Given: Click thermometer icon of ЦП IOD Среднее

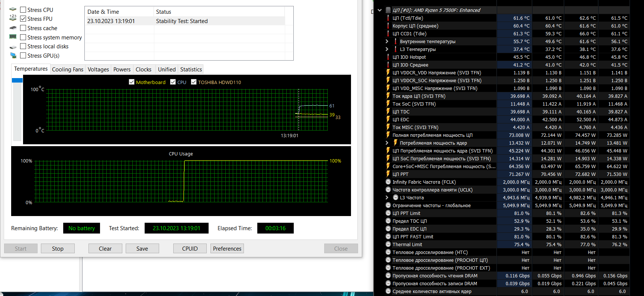Looking at the screenshot, I should (388, 65).
